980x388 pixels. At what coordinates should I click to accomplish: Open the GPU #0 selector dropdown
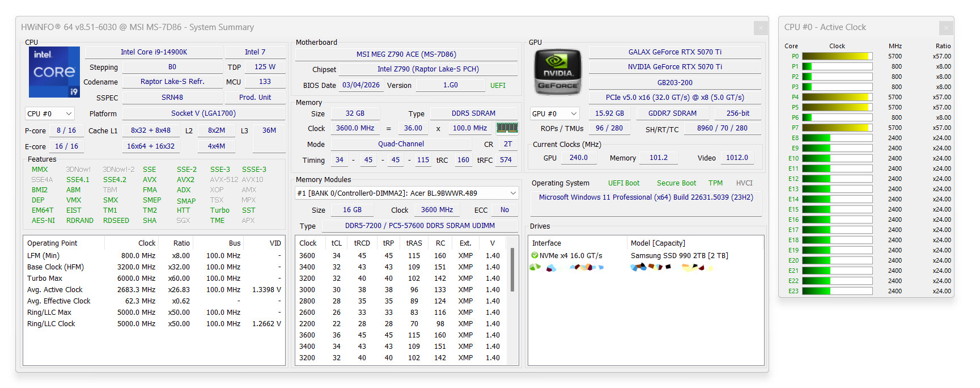coord(555,113)
